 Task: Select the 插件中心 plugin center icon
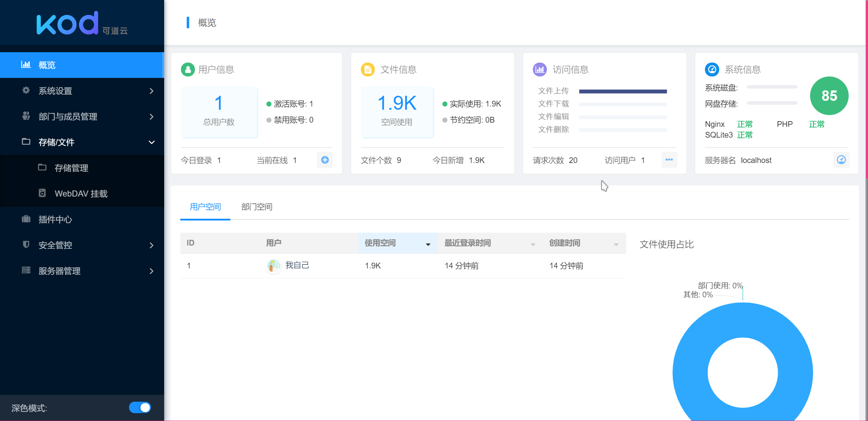pyautogui.click(x=26, y=219)
